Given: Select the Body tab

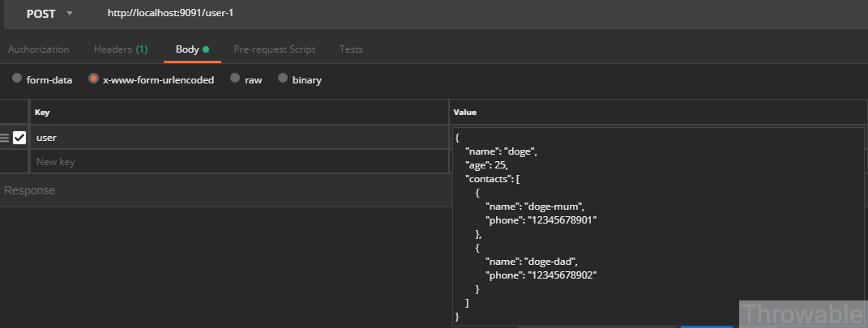Looking at the screenshot, I should point(187,49).
